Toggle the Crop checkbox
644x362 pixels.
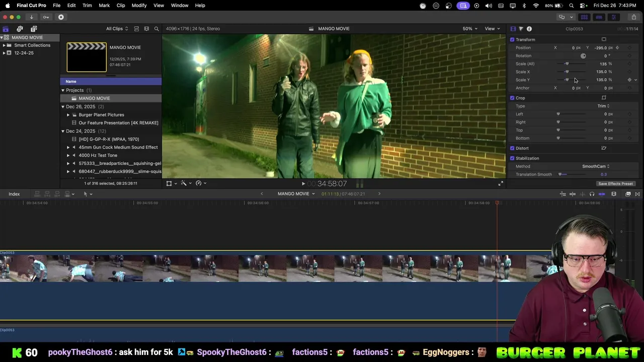(512, 98)
